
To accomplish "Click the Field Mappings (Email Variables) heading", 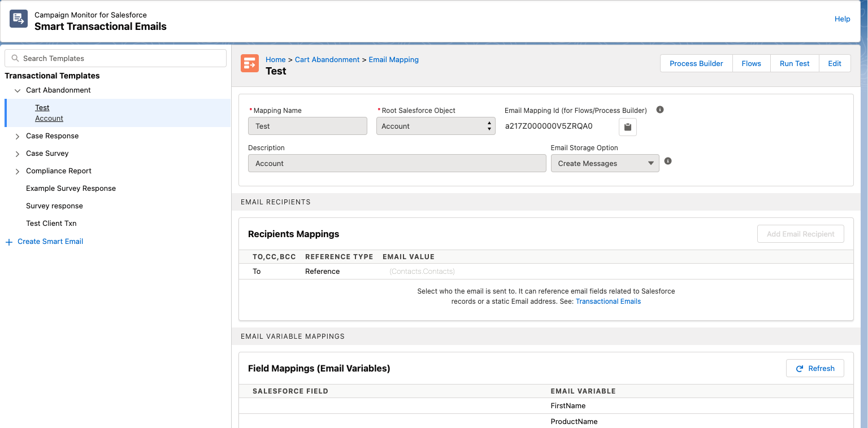I will pos(319,368).
